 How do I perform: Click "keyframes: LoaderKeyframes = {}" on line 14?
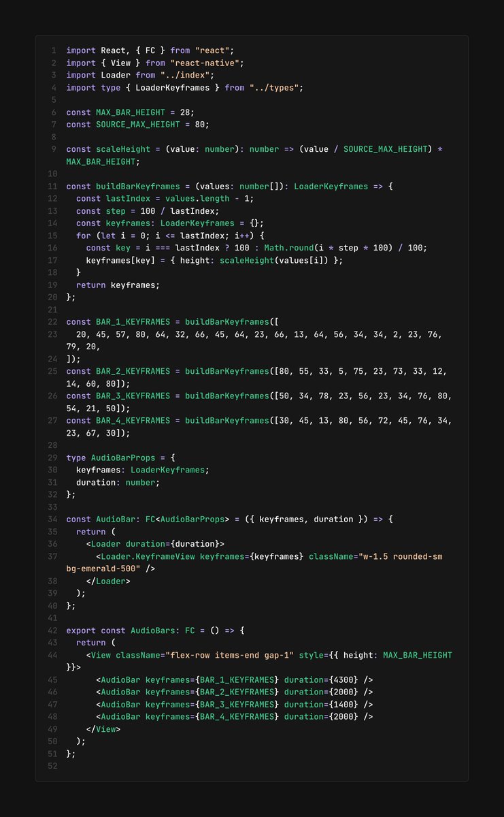click(x=183, y=223)
